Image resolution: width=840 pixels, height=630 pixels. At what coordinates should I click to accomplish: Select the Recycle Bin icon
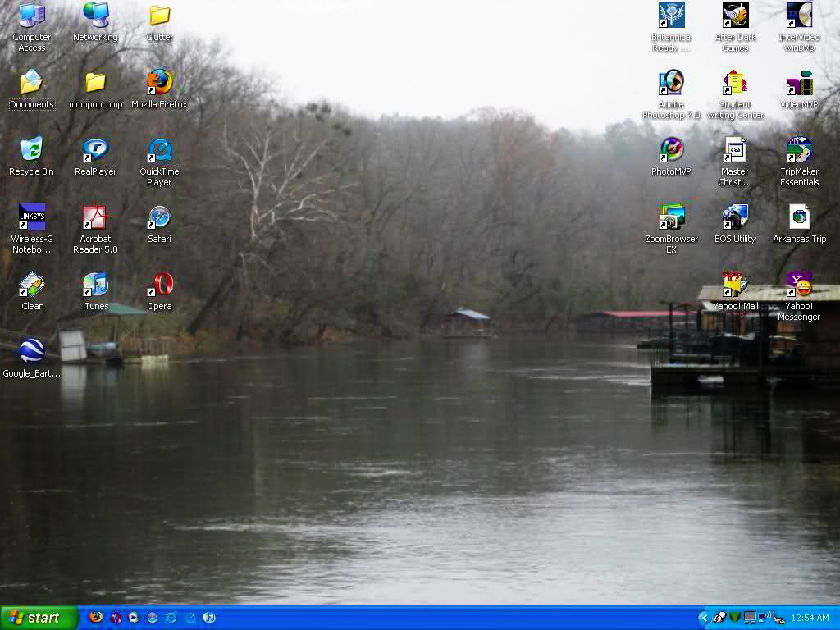(x=31, y=150)
